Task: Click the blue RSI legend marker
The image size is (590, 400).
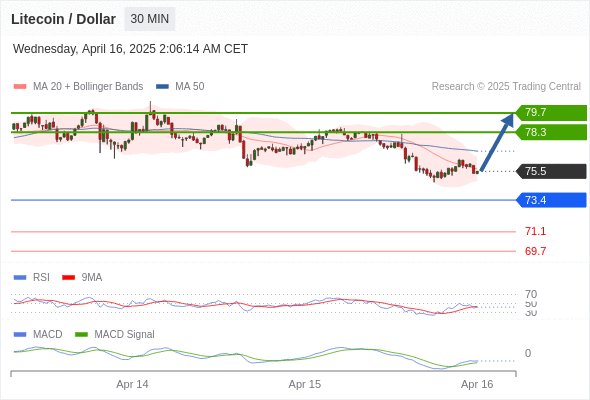Action: 20,278
